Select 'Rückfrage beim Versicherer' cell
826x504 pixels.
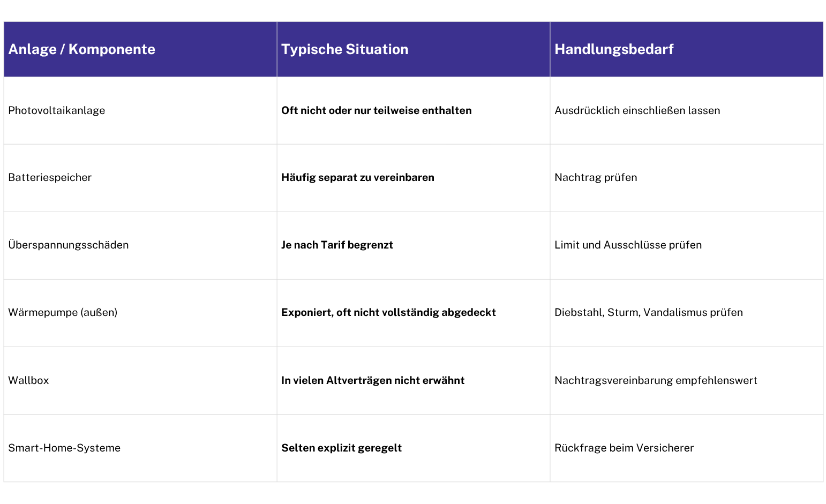click(687, 448)
